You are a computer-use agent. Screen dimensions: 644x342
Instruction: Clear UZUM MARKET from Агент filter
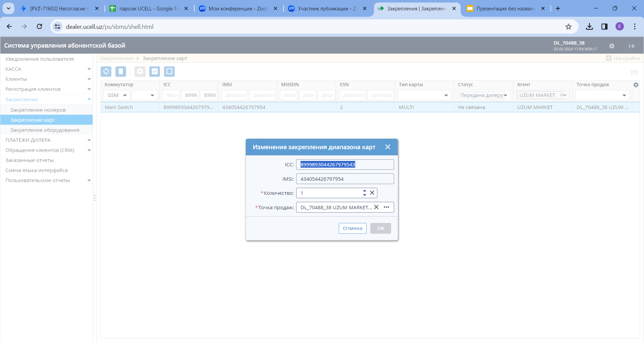tap(561, 95)
